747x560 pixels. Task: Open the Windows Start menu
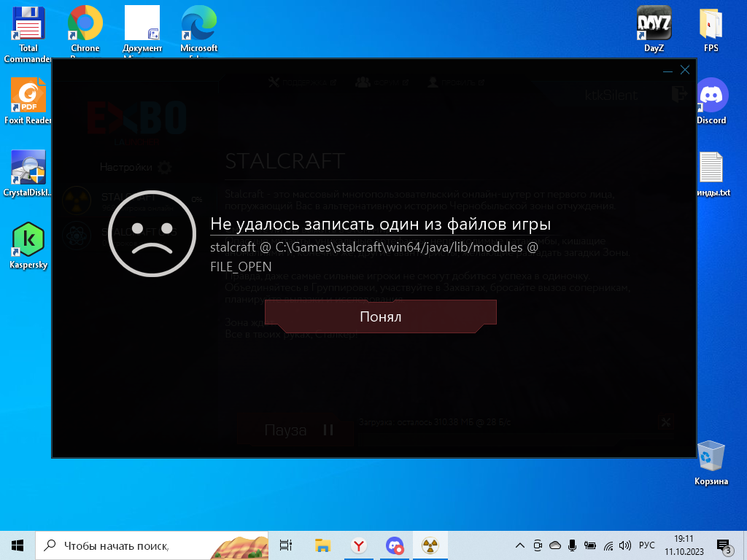pyautogui.click(x=18, y=545)
